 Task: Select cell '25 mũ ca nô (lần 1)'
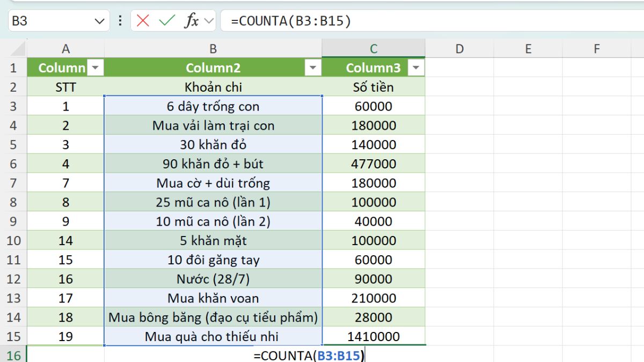coord(213,202)
